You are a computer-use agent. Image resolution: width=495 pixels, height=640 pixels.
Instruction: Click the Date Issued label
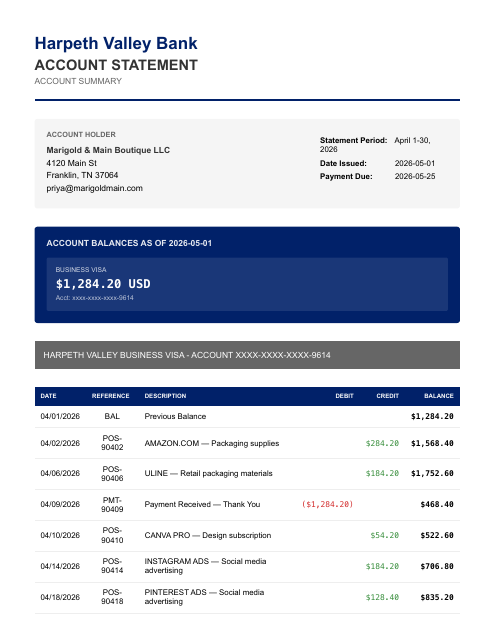pos(343,163)
